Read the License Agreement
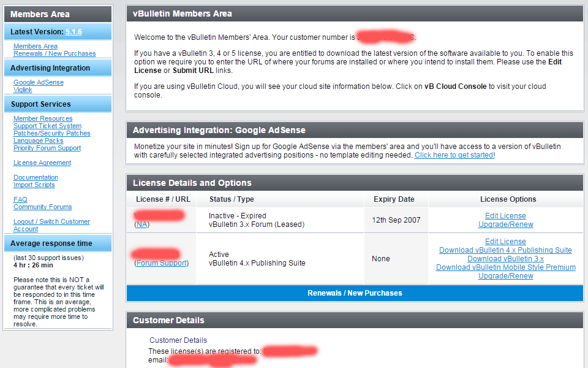The height and width of the screenshot is (368, 588). point(42,163)
